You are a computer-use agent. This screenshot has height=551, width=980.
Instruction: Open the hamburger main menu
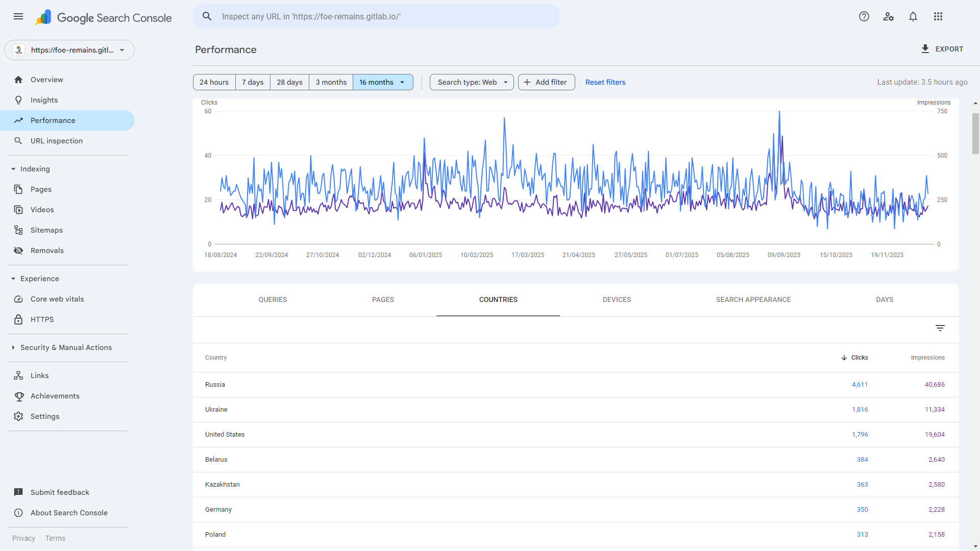[x=18, y=16]
